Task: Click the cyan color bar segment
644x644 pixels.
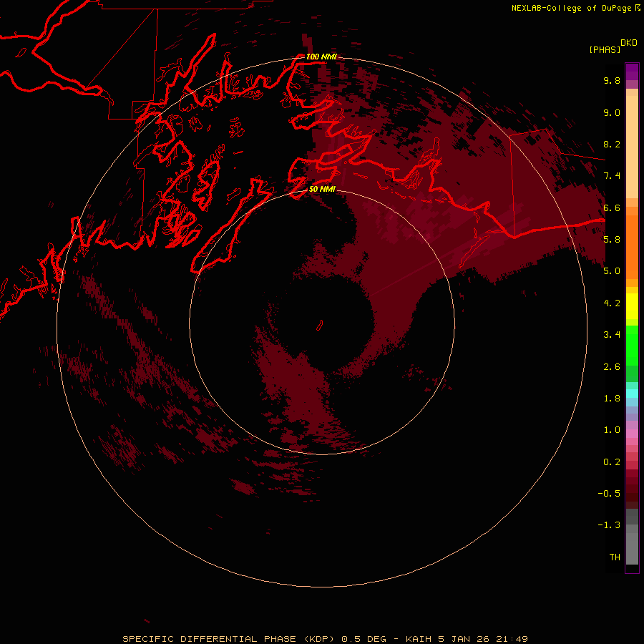Action: point(632,394)
